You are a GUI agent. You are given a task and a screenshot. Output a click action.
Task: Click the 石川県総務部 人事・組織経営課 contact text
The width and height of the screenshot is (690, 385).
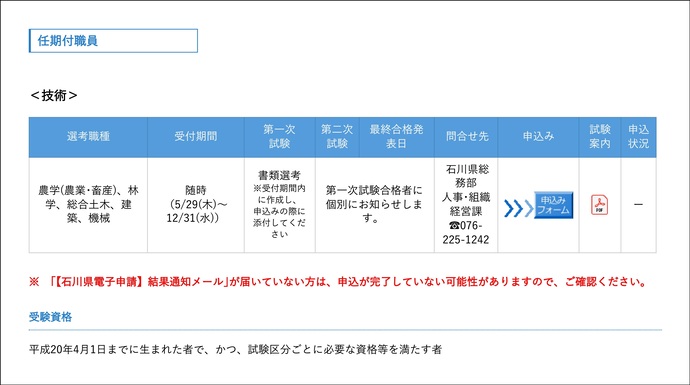[x=466, y=190]
